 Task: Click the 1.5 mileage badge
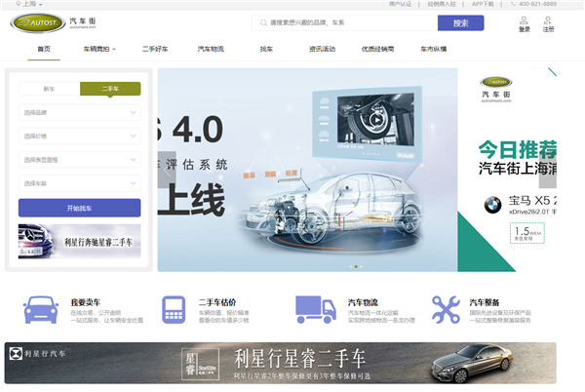[x=527, y=233]
